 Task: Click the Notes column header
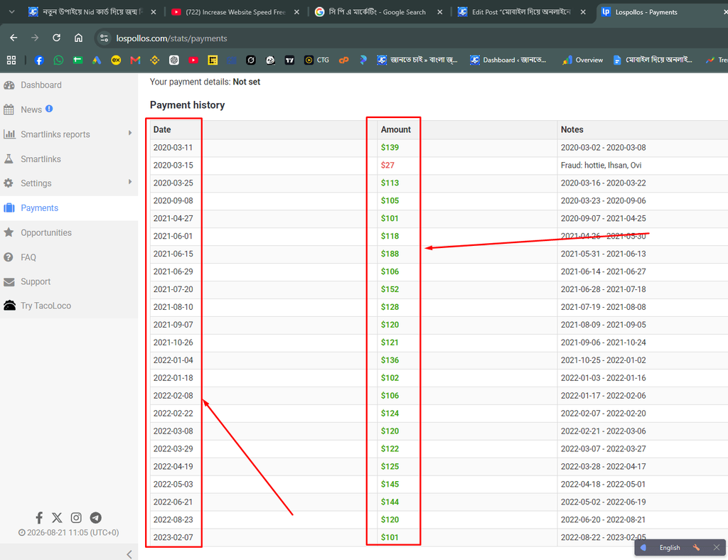tap(572, 129)
